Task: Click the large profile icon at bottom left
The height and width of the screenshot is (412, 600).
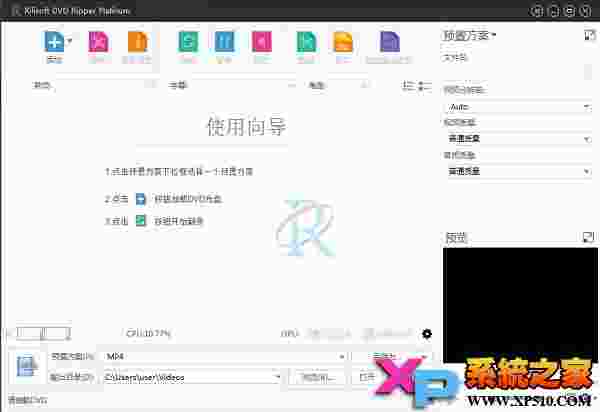Action: (x=26, y=366)
